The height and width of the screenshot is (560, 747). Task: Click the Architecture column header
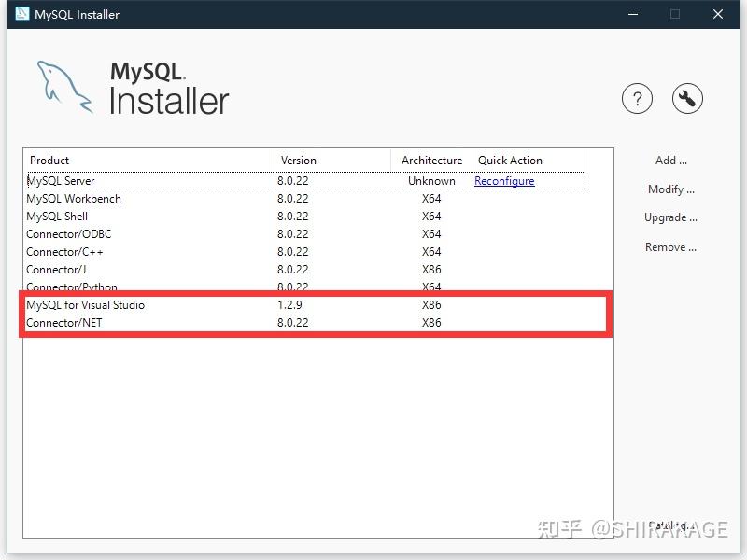point(431,160)
